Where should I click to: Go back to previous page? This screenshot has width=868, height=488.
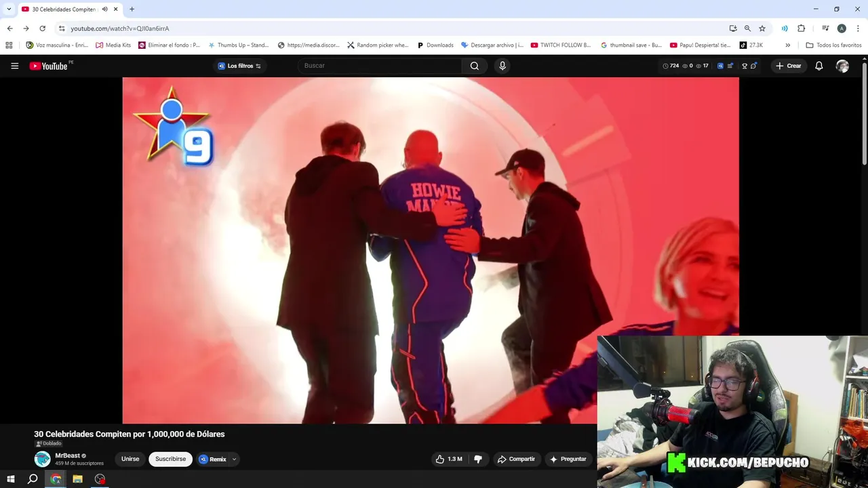point(9,28)
